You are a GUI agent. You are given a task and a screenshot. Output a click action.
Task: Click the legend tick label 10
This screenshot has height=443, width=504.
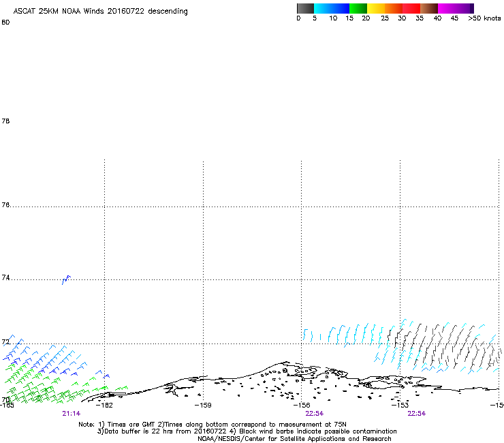pyautogui.click(x=333, y=18)
